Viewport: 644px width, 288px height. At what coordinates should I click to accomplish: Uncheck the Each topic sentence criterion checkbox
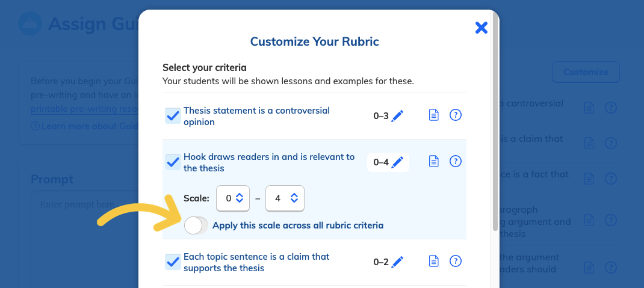tap(173, 262)
